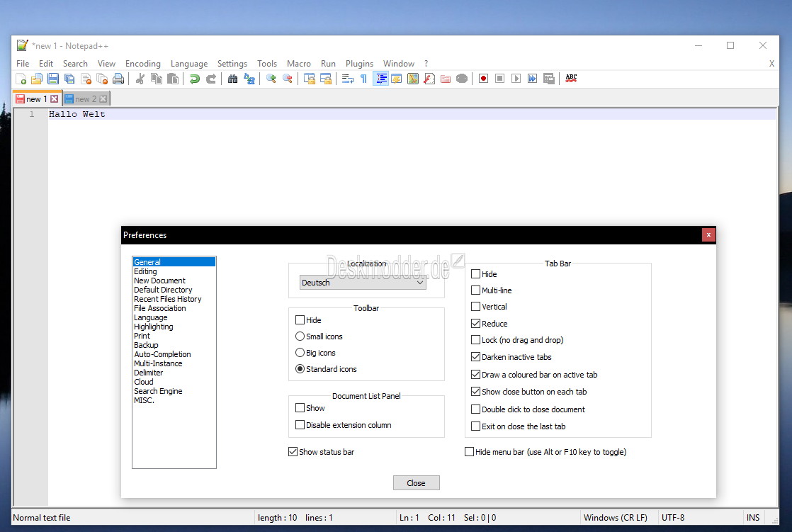Run macro multiple times icon

(x=533, y=79)
